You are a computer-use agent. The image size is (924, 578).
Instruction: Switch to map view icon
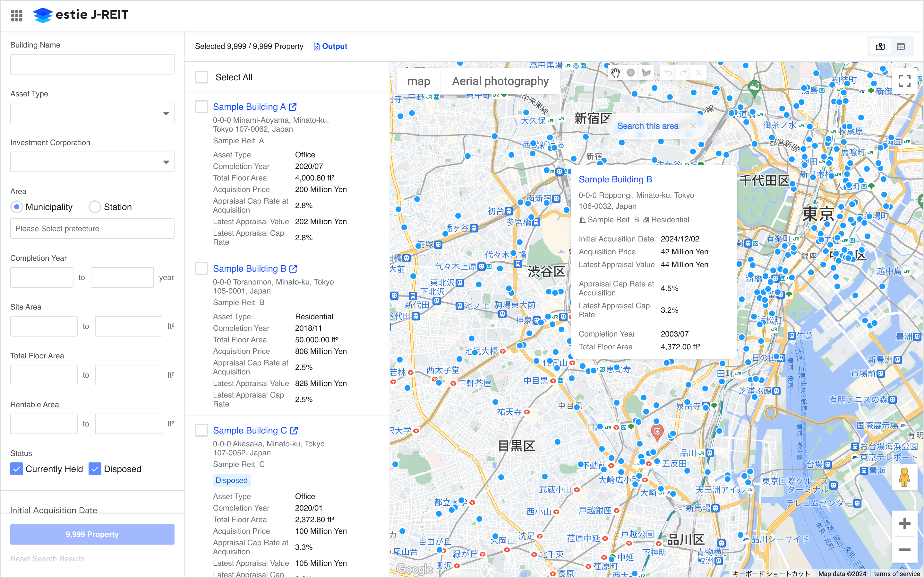[x=880, y=47]
